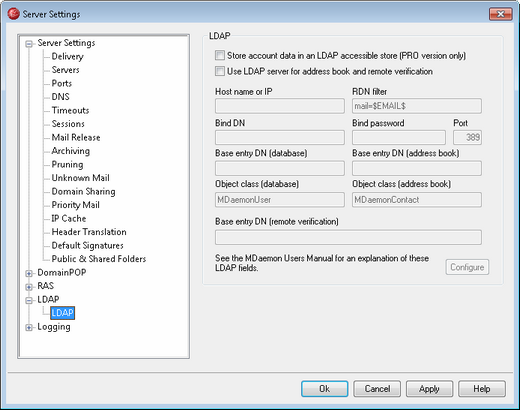Enable storing account data in LDAP store

(x=220, y=55)
